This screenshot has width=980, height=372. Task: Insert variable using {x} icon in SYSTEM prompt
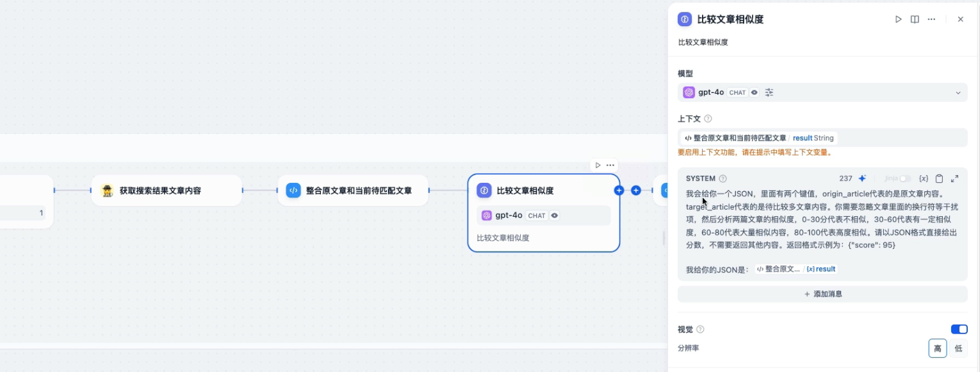click(x=923, y=178)
